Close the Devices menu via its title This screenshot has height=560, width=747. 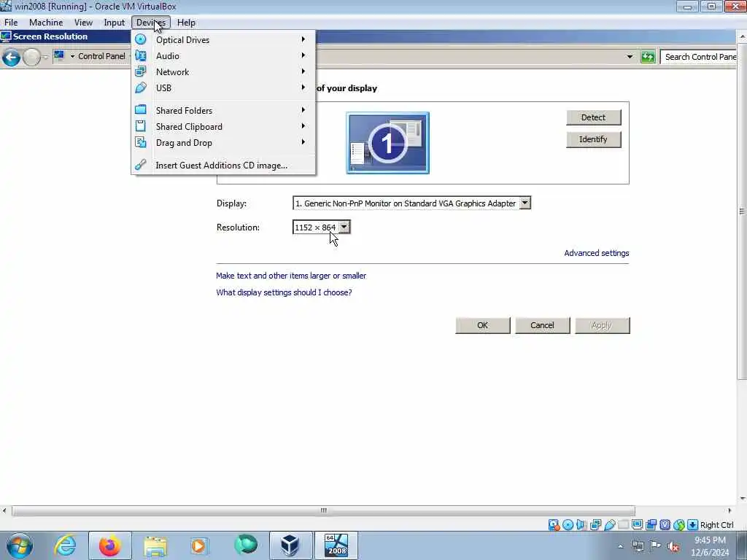151,23
